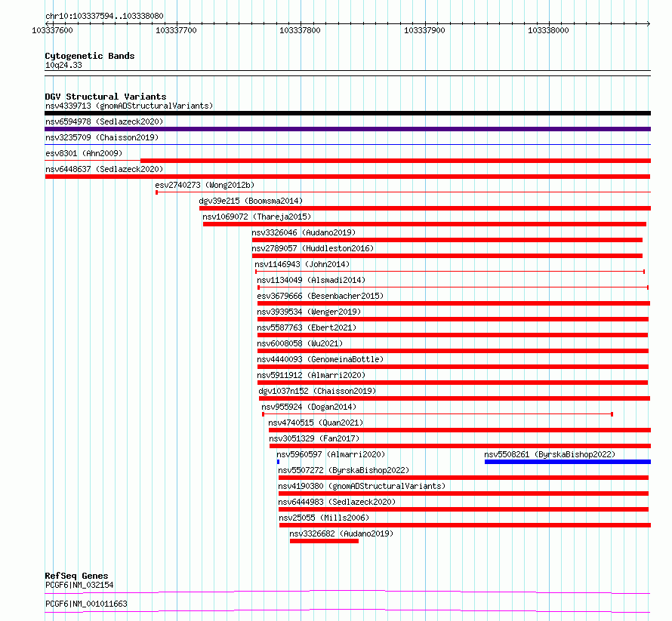
Task: Select the red dgv39e215 variant bar
Action: [424, 208]
